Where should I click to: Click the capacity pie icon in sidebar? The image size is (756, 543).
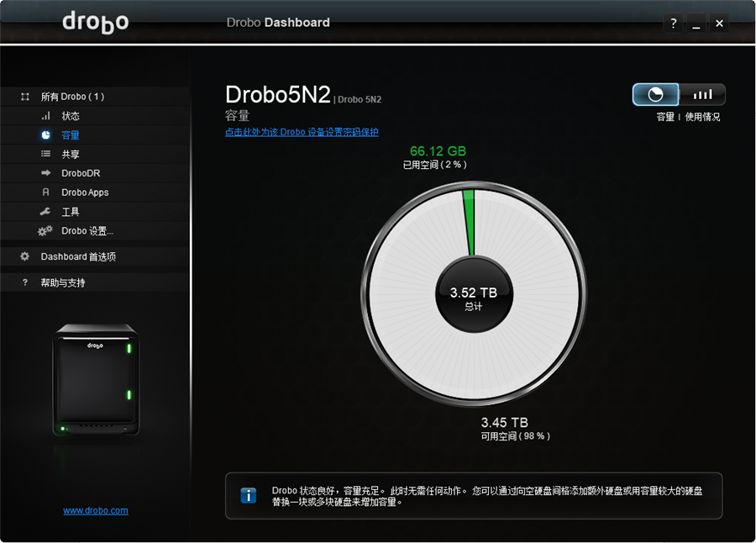tap(45, 135)
